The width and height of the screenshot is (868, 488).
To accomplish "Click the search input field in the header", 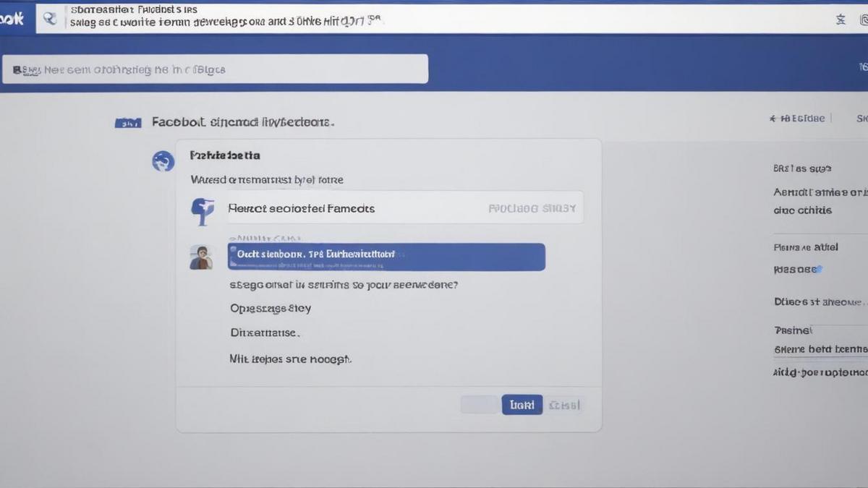I will click(216, 68).
